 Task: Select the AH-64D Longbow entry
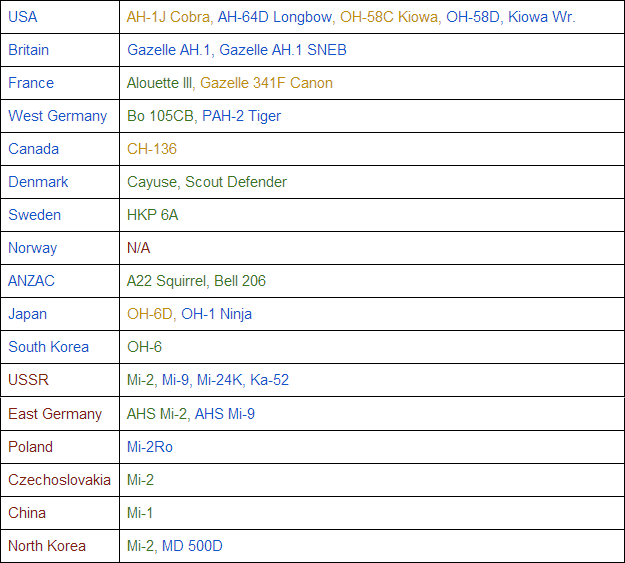(275, 17)
